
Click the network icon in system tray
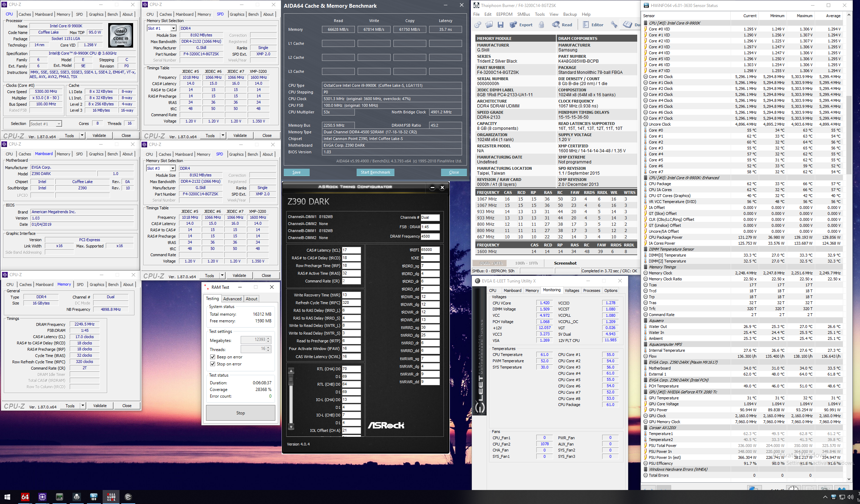coord(842,497)
